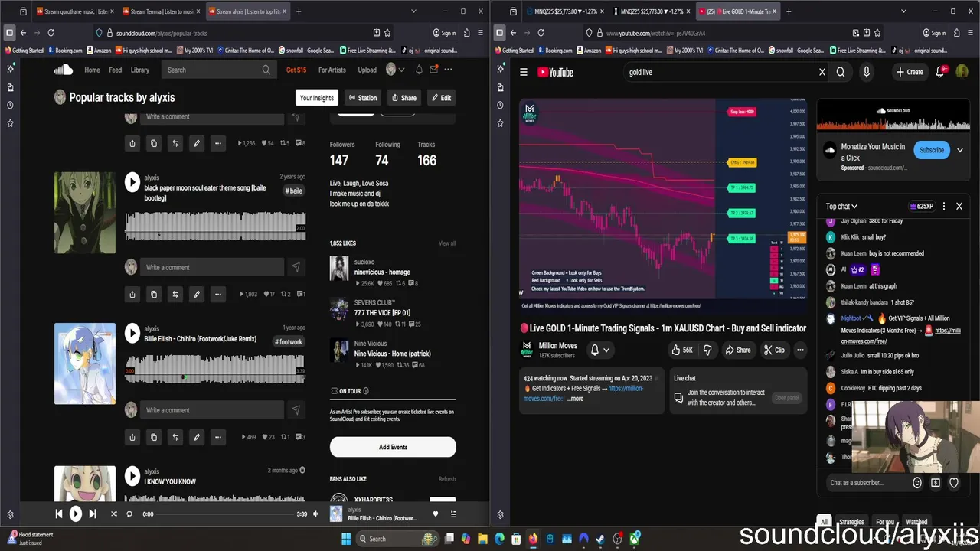Image resolution: width=980 pixels, height=551 pixels.
Task: Click Your Insights button
Action: click(317, 98)
